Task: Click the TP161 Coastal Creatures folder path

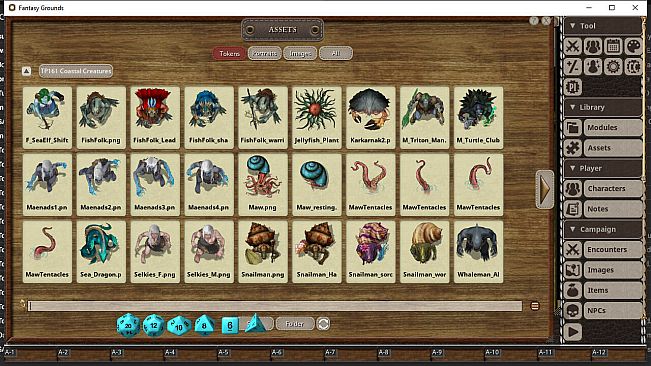Action: click(76, 71)
